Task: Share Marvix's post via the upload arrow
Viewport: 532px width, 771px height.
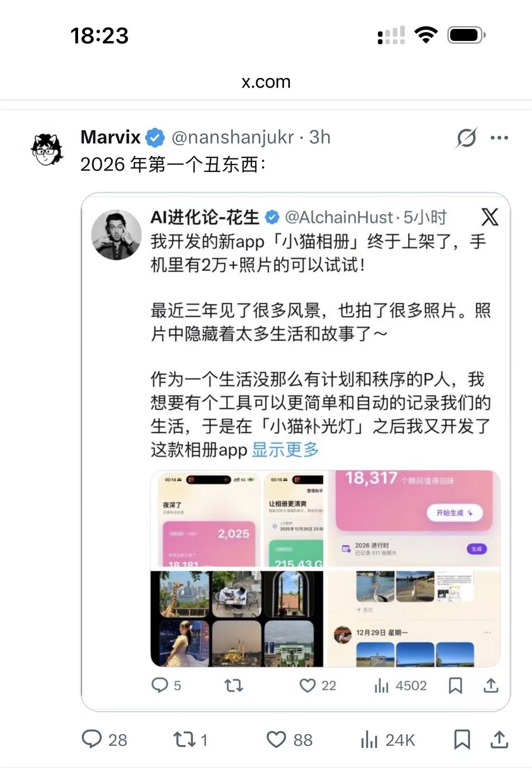Action: point(499,740)
